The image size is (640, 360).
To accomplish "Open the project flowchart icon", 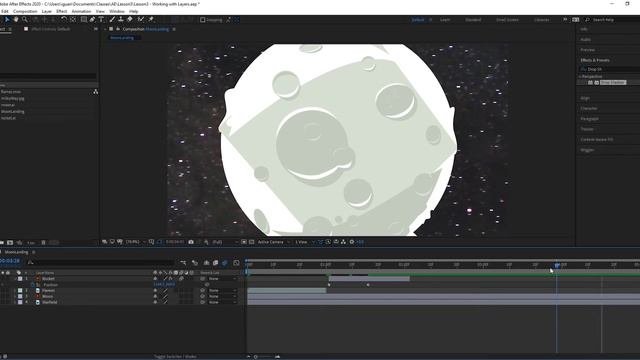I will (96, 92).
